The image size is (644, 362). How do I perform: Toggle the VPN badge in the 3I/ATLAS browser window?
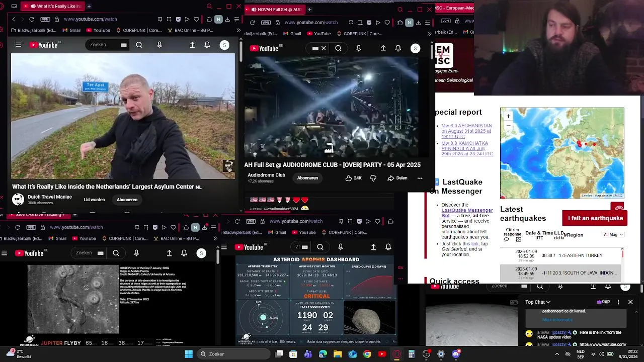[x=30, y=227]
